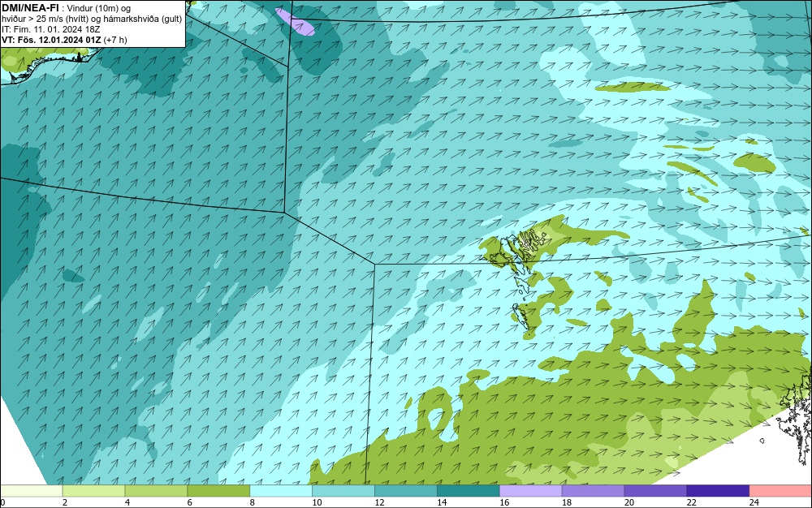Click the legend label "12"
Image resolution: width=812 pixels, height=508 pixels.
379,502
